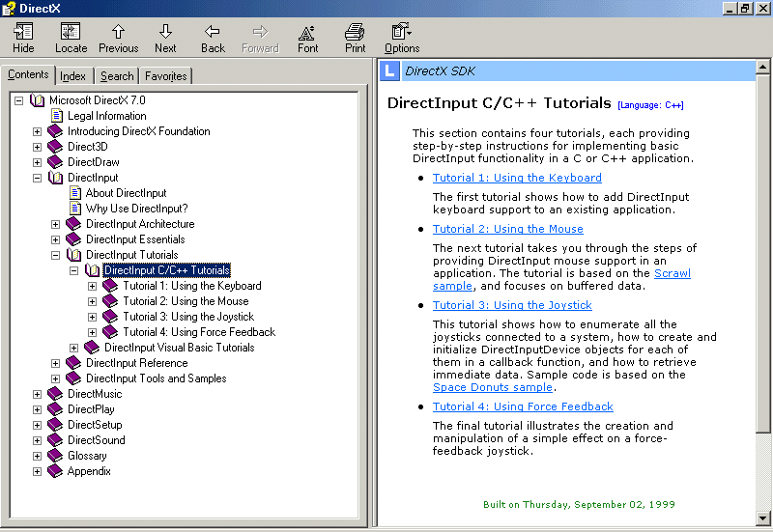Click the content pane vertical scrollbar
This screenshot has height=532, width=773.
tap(762, 290)
